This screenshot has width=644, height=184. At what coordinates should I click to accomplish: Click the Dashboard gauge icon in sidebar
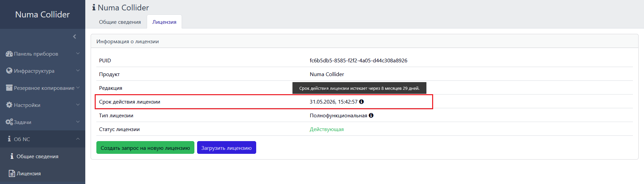tap(9, 54)
